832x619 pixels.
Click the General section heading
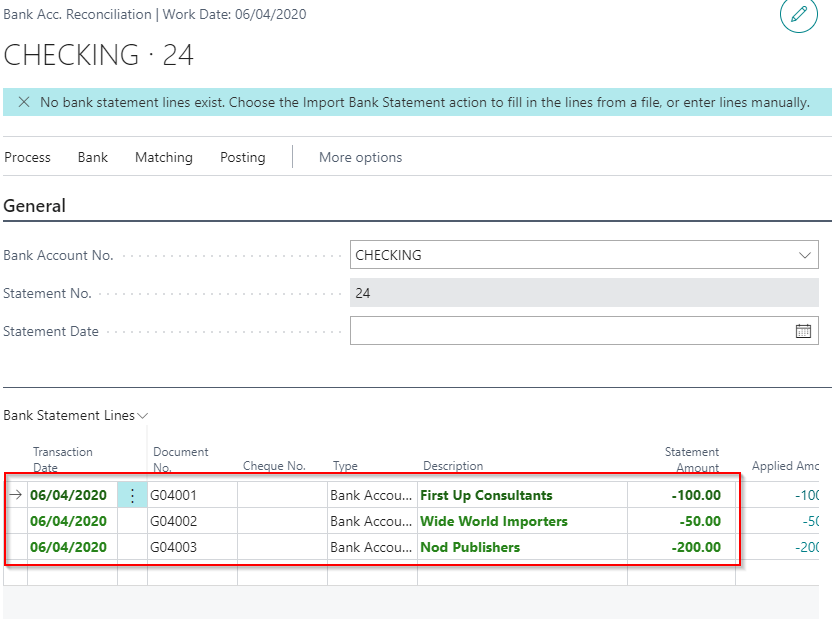coord(35,206)
